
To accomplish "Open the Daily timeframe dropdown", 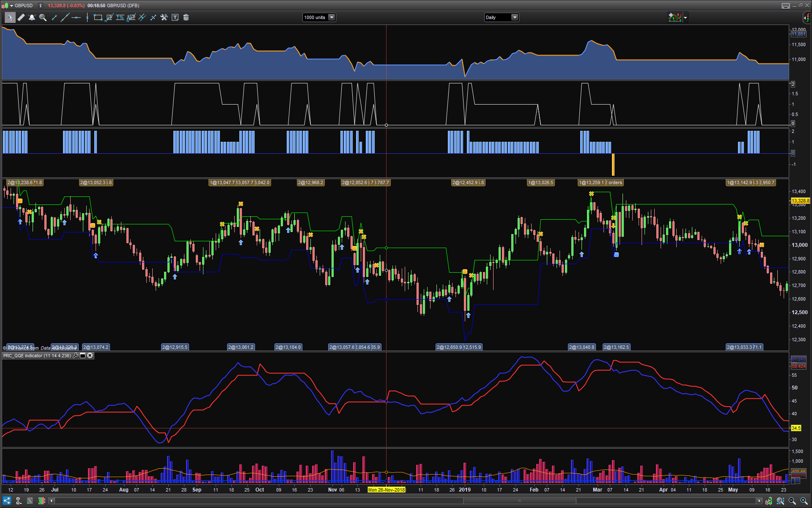I will pos(515,17).
